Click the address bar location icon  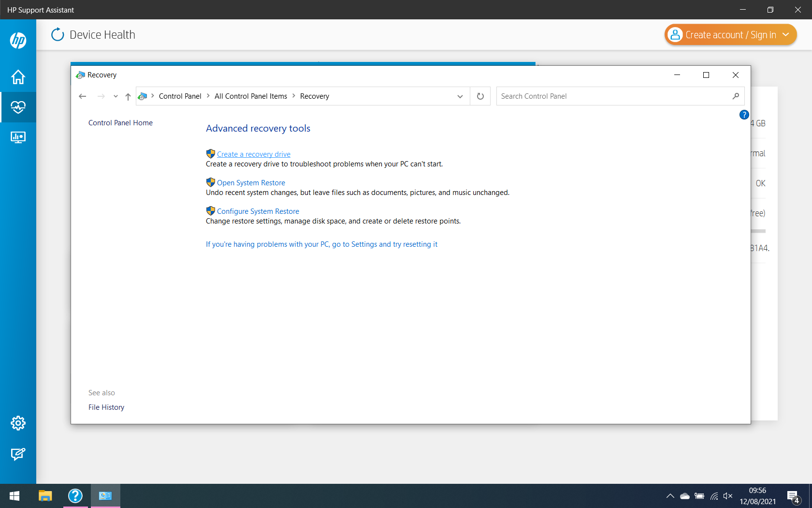tap(143, 96)
